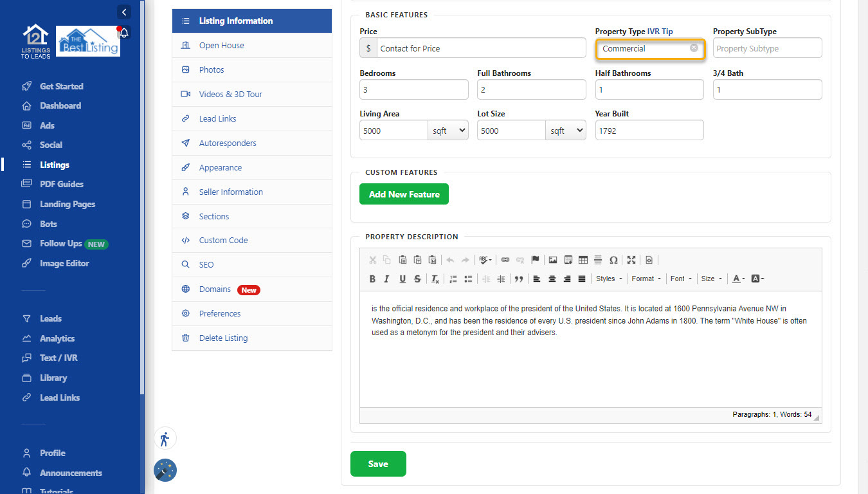Open the Photos section tab
This screenshot has height=494, width=868.
212,69
